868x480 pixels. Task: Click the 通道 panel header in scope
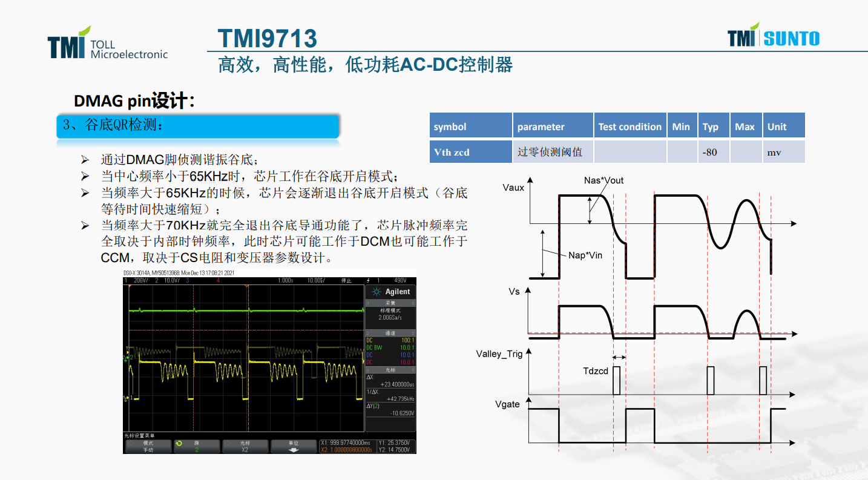coord(390,333)
